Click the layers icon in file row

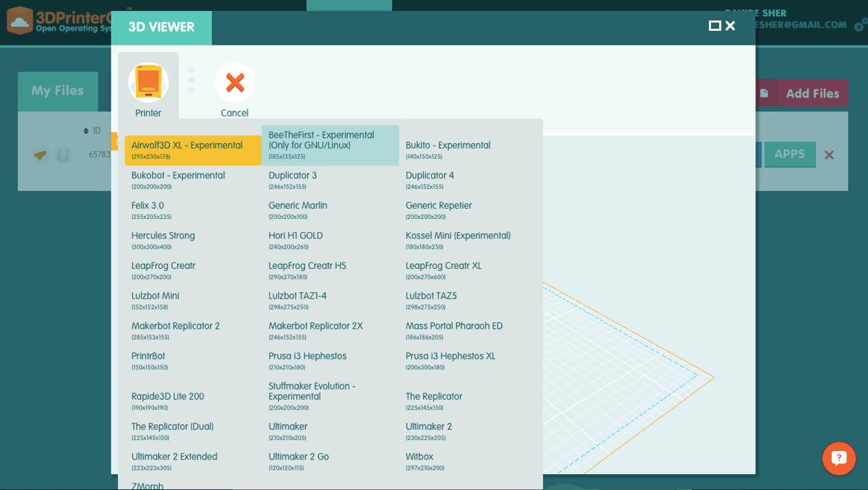(64, 155)
